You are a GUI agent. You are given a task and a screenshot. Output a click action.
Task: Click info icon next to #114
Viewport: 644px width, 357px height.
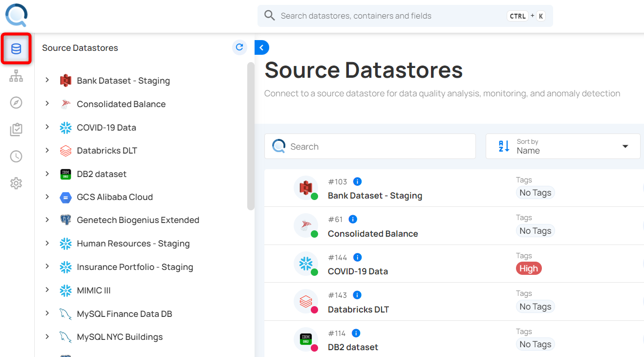tap(356, 333)
